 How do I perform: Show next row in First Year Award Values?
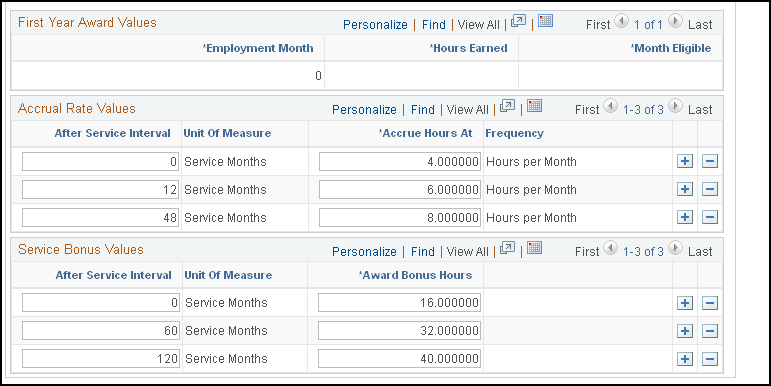point(675,21)
